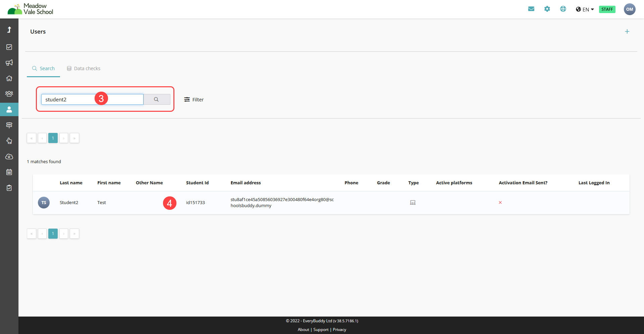Click the plus icon to add user
The width and height of the screenshot is (644, 334).
pyautogui.click(x=627, y=32)
